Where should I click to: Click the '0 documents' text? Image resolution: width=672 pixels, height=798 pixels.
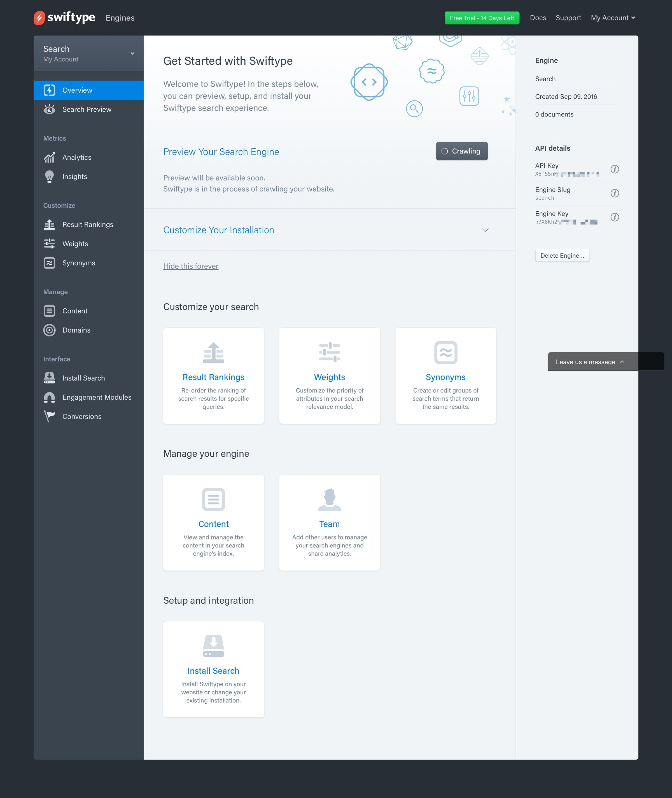click(554, 115)
